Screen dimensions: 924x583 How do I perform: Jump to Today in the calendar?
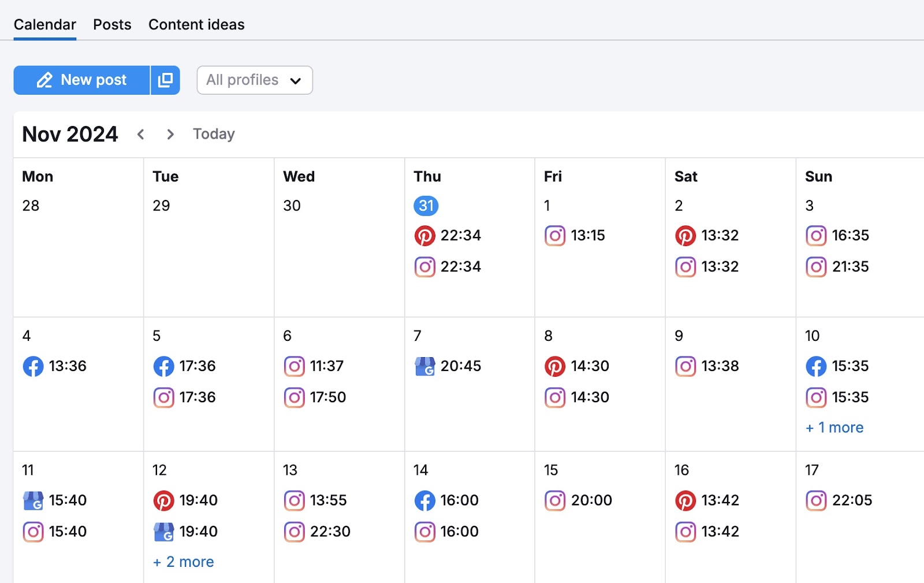click(213, 133)
